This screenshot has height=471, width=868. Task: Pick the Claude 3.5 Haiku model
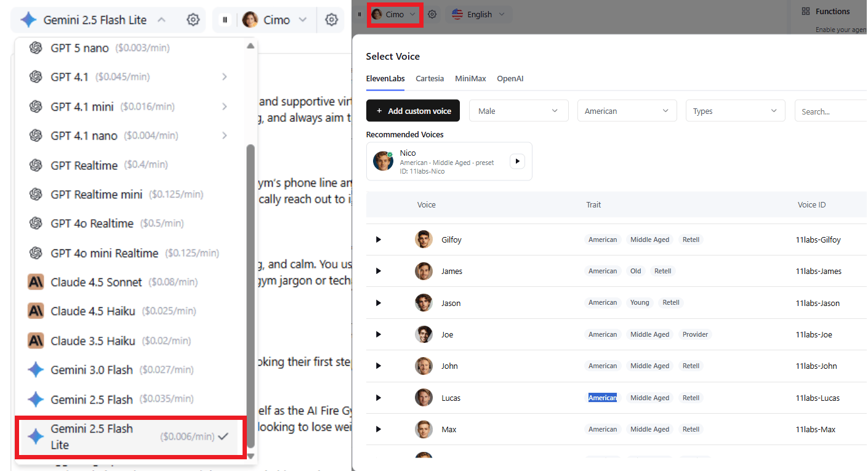coord(130,340)
